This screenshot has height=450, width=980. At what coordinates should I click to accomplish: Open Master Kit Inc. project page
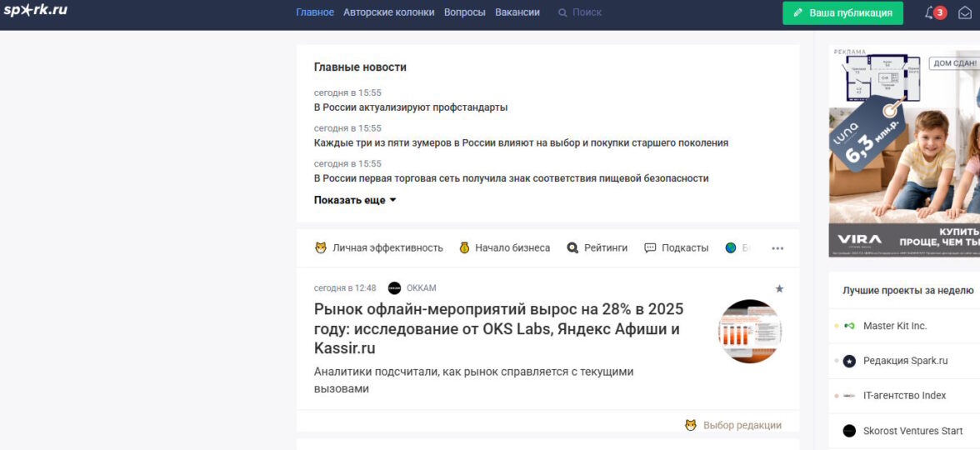(x=895, y=327)
